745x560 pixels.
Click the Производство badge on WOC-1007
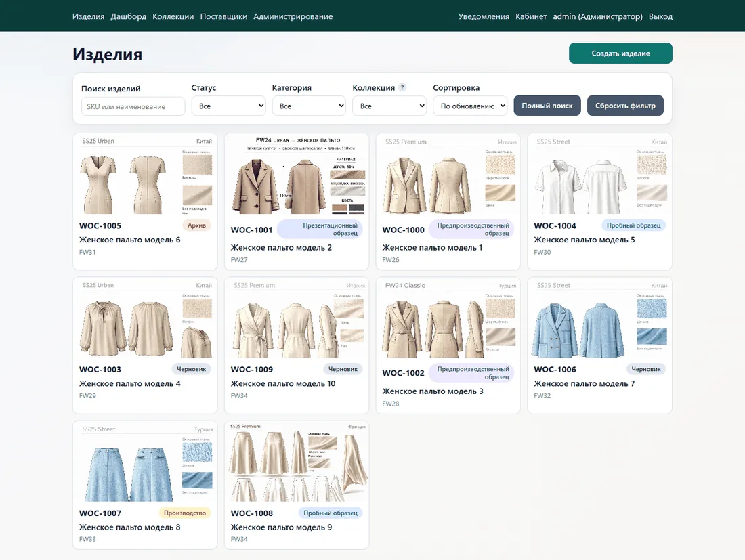click(185, 513)
